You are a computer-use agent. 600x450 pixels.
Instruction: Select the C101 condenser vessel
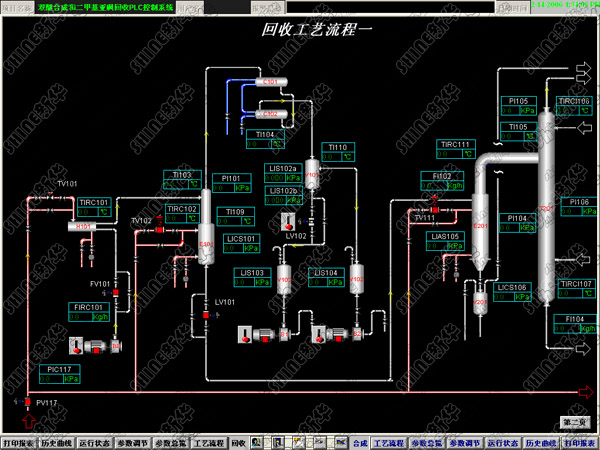click(269, 82)
